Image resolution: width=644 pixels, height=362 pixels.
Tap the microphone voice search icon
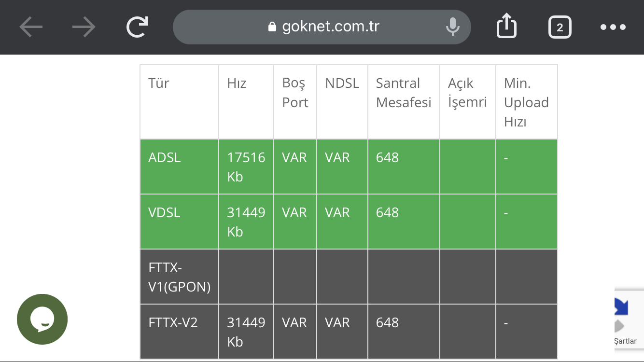[x=452, y=27]
